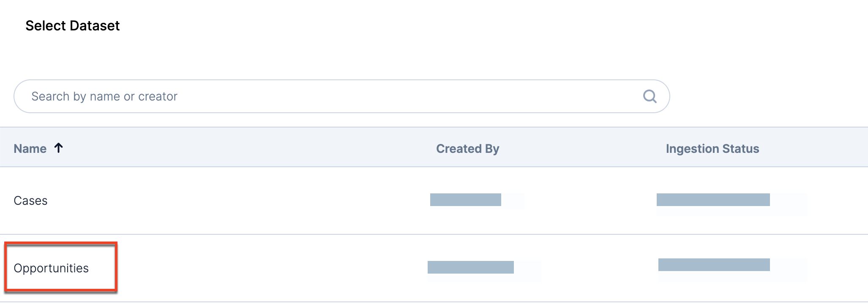
Task: Click the redacted creator bar in the Opportunities row
Action: click(x=470, y=267)
